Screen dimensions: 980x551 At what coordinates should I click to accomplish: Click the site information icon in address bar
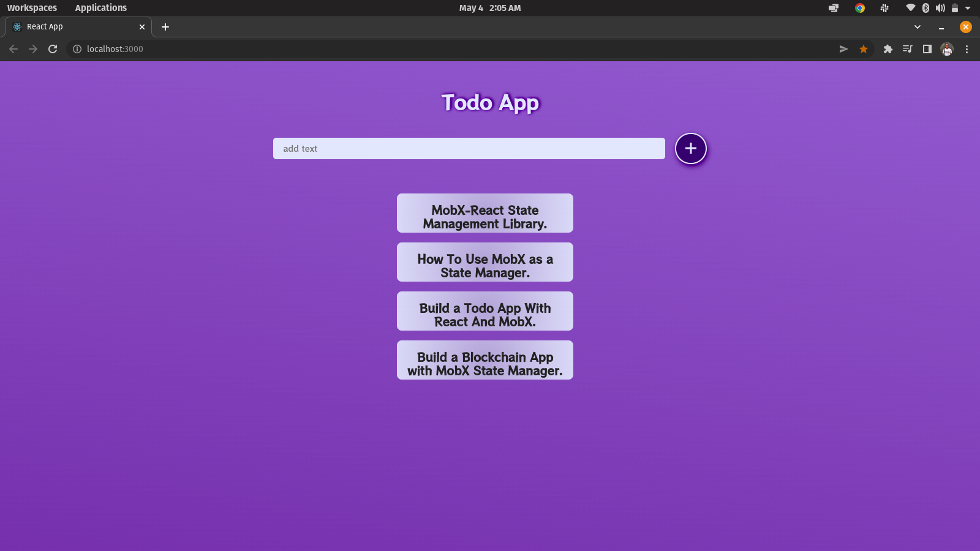point(77,49)
